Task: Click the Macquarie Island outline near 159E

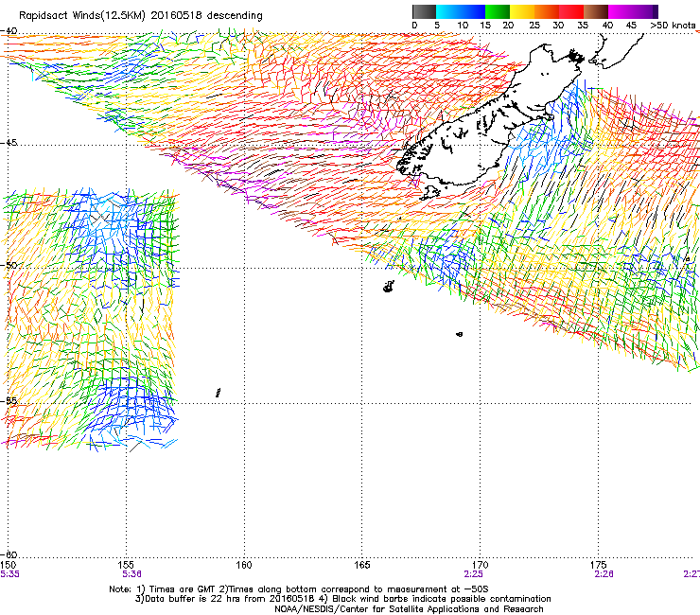Action: pyautogui.click(x=219, y=393)
